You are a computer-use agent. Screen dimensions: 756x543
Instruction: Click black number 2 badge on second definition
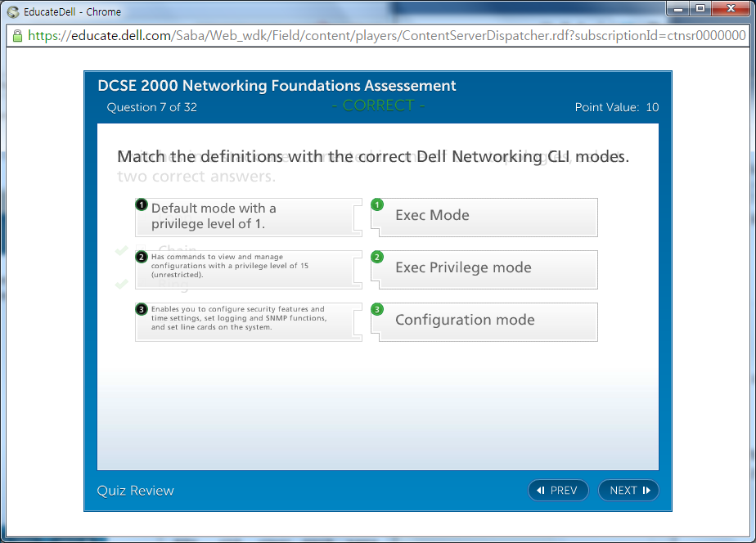tap(142, 257)
